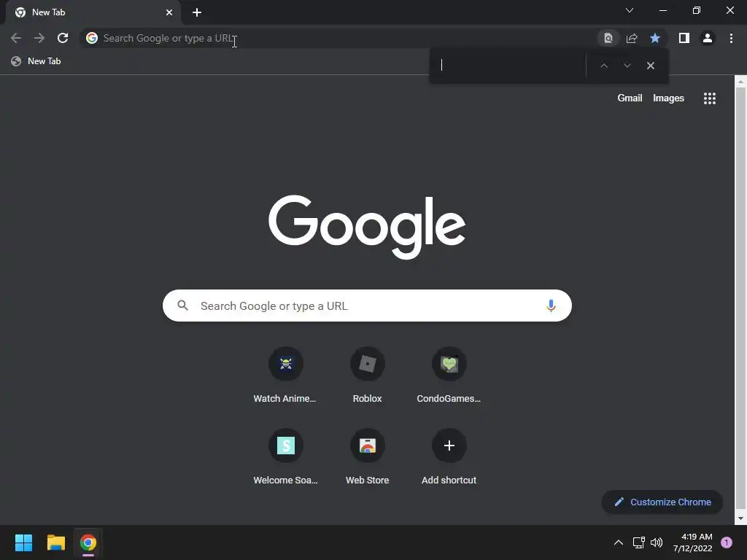Click the Google search box
The height and width of the screenshot is (560, 747).
[367, 306]
